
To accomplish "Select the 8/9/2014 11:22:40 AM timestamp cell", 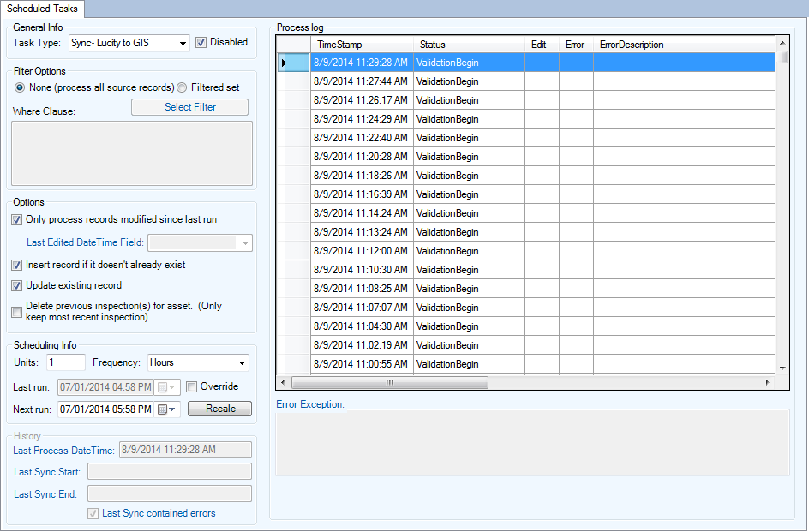I will (x=362, y=138).
